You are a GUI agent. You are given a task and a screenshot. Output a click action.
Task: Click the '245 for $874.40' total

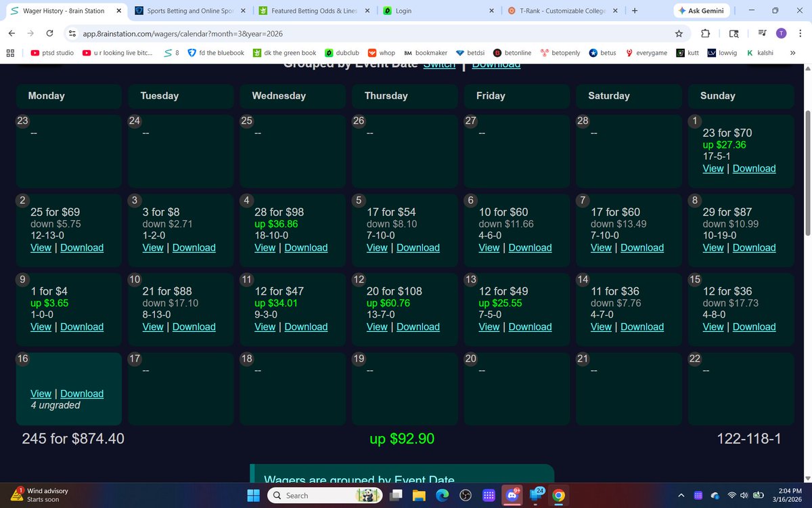(x=73, y=438)
